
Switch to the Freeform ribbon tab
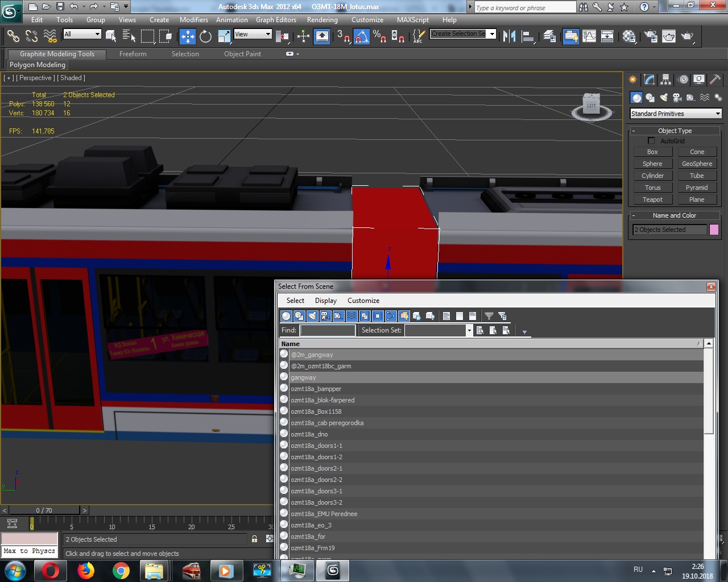tap(133, 54)
